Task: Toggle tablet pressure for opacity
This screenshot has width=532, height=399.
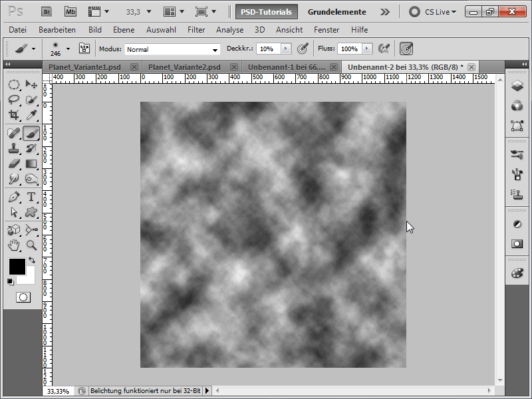Action: 303,49
